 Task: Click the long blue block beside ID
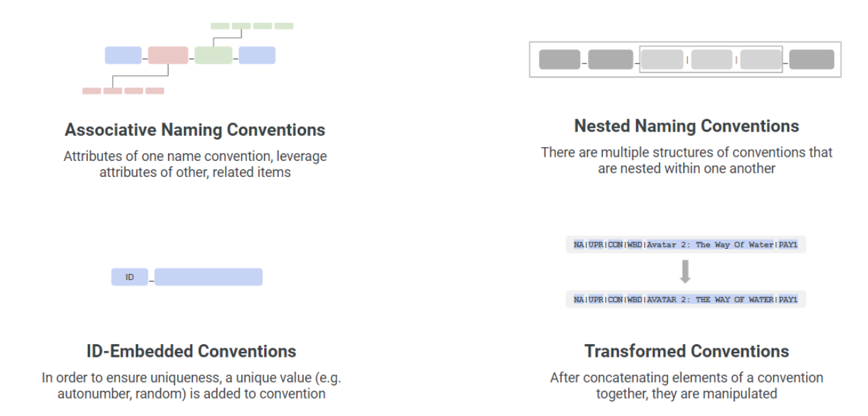coord(208,277)
